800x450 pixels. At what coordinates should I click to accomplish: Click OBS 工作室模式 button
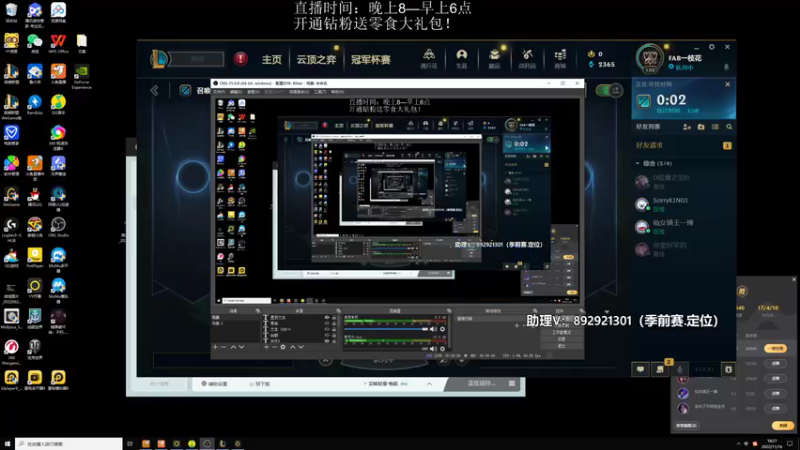click(x=561, y=333)
